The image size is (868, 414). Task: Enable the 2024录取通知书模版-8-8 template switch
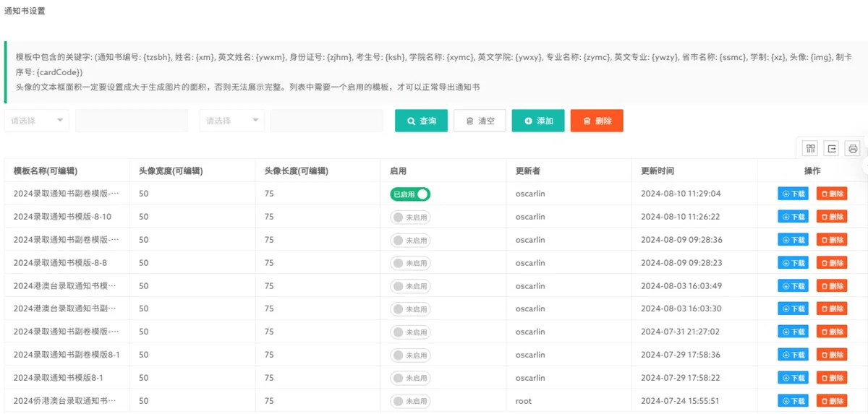(x=410, y=263)
